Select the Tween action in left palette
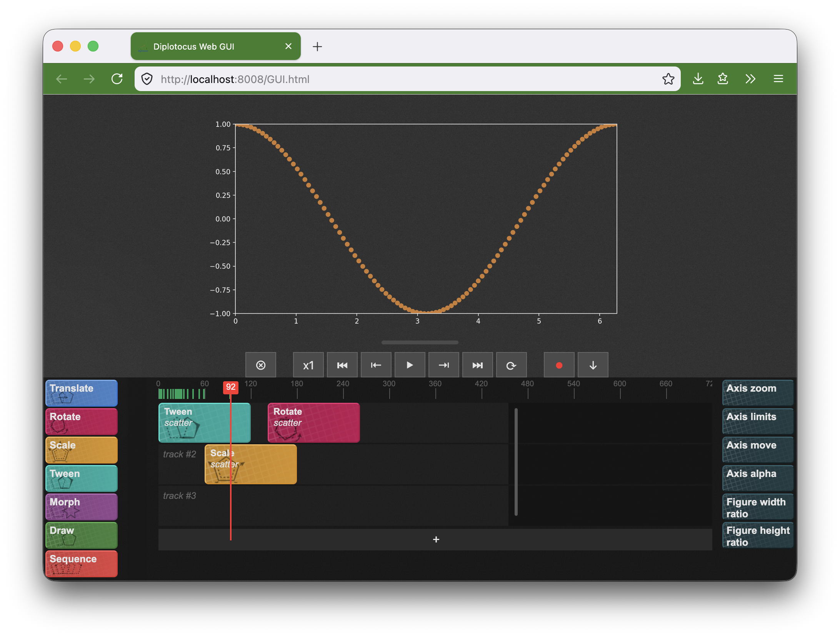 (82, 478)
